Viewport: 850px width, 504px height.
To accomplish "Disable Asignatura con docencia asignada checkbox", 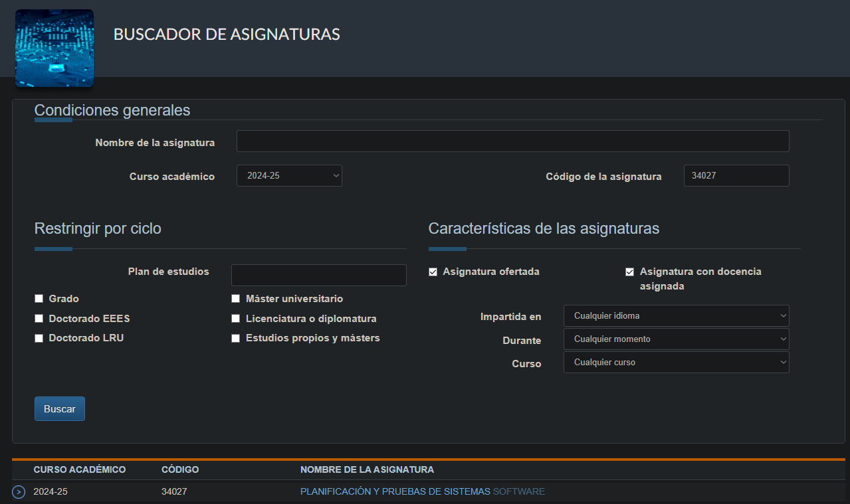I will pos(630,272).
